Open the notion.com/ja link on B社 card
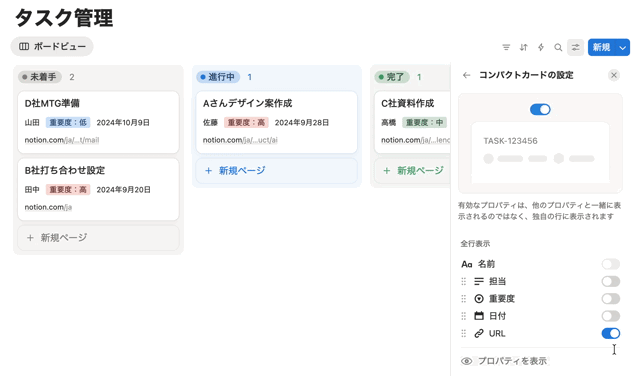640x376 pixels. click(48, 207)
